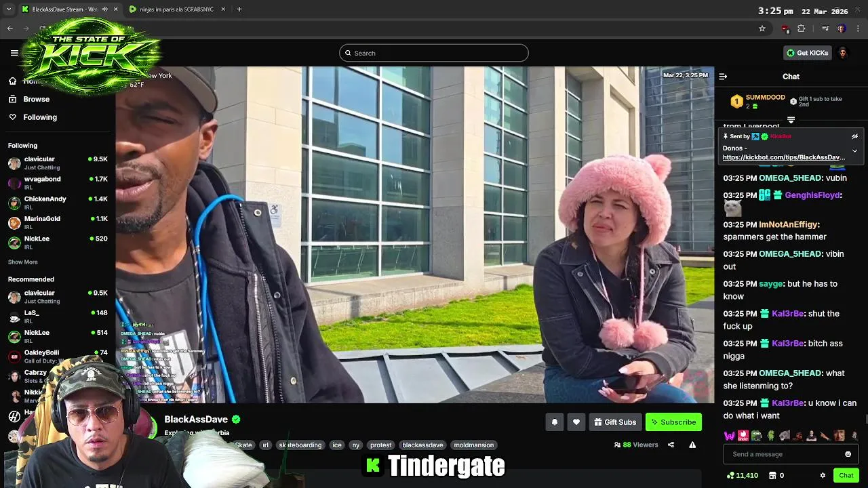Open the chat shop icon

(x=772, y=476)
